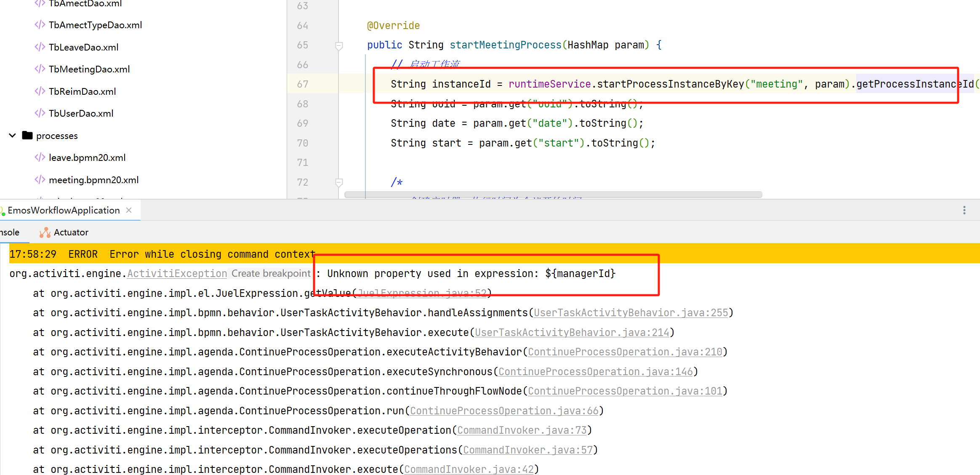Click the processes folder icon
The width and height of the screenshot is (980, 475).
coord(27,135)
